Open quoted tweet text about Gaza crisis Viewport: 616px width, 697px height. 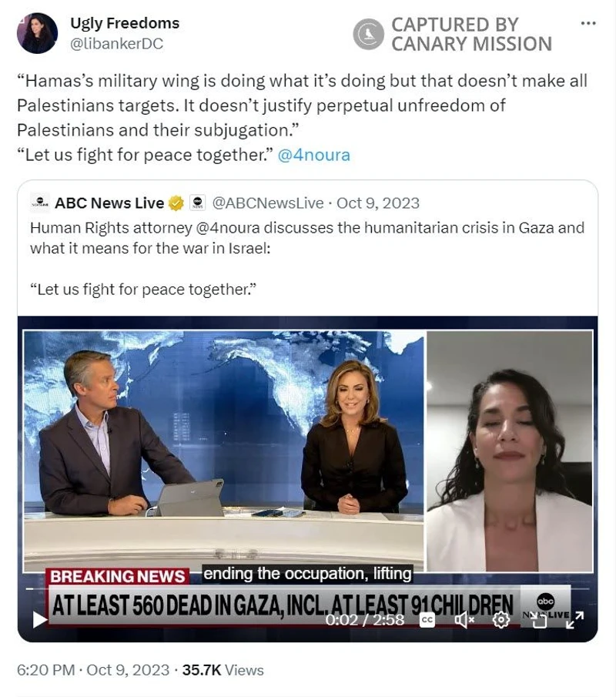point(307,238)
